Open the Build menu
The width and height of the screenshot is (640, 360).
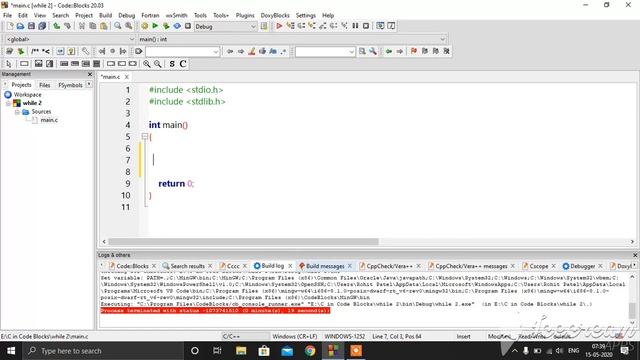(x=105, y=15)
